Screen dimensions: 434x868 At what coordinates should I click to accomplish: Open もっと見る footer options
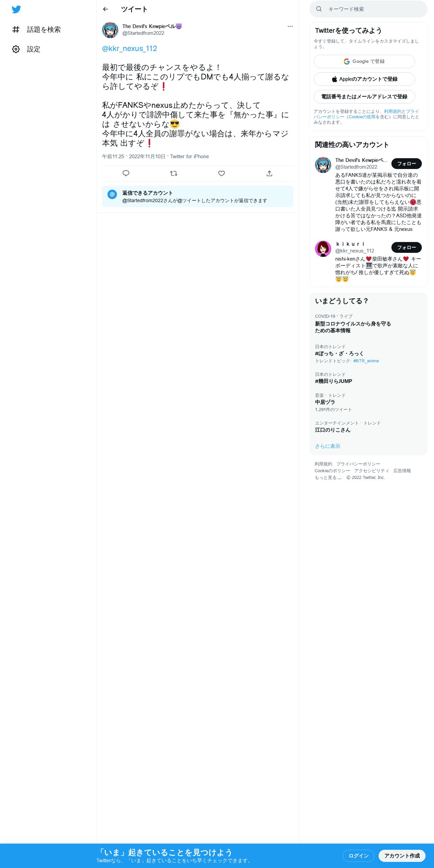coord(328,478)
